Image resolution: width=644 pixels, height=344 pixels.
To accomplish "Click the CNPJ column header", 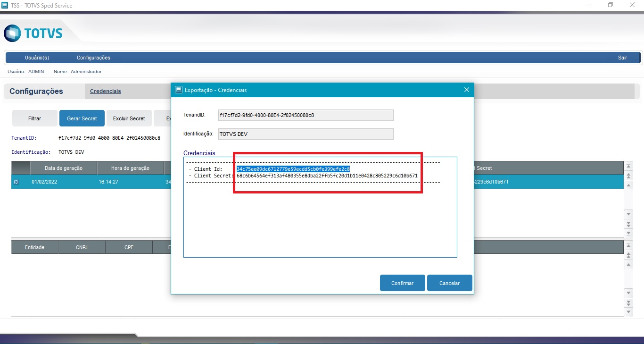I will pyautogui.click(x=82, y=247).
